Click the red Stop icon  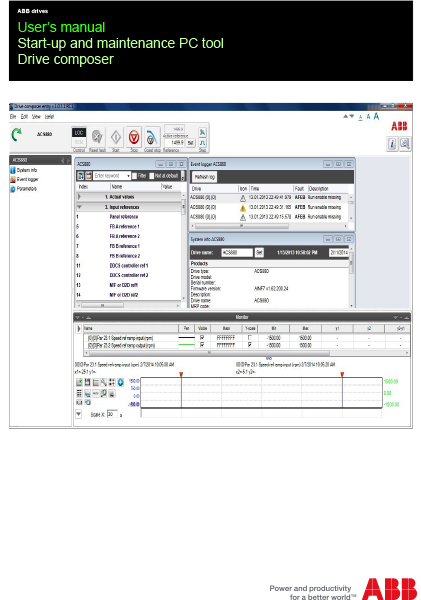point(134,137)
